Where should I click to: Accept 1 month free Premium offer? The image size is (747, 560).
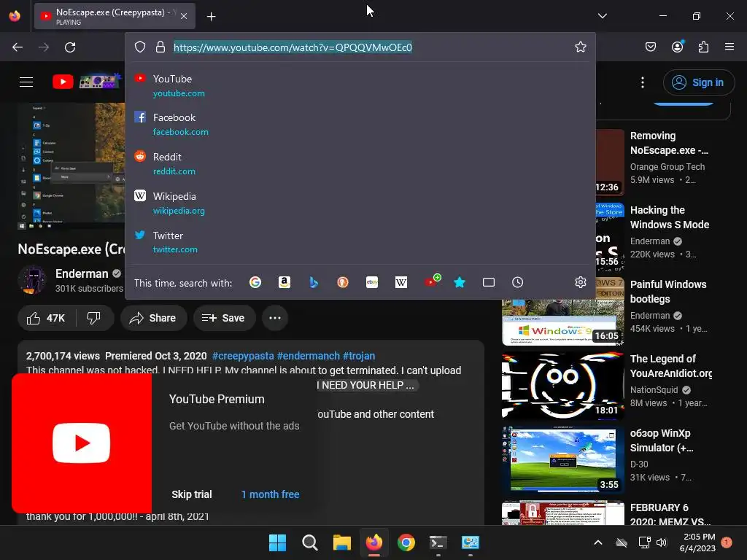point(270,494)
